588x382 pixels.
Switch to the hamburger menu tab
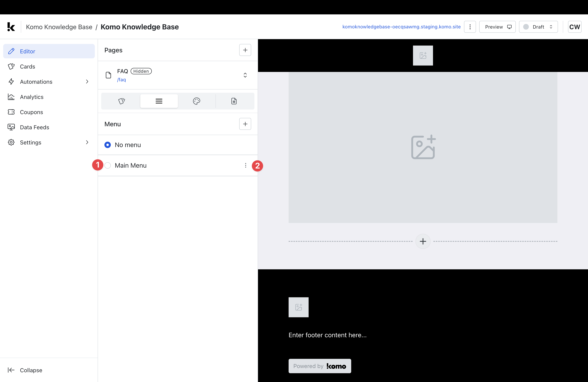159,101
